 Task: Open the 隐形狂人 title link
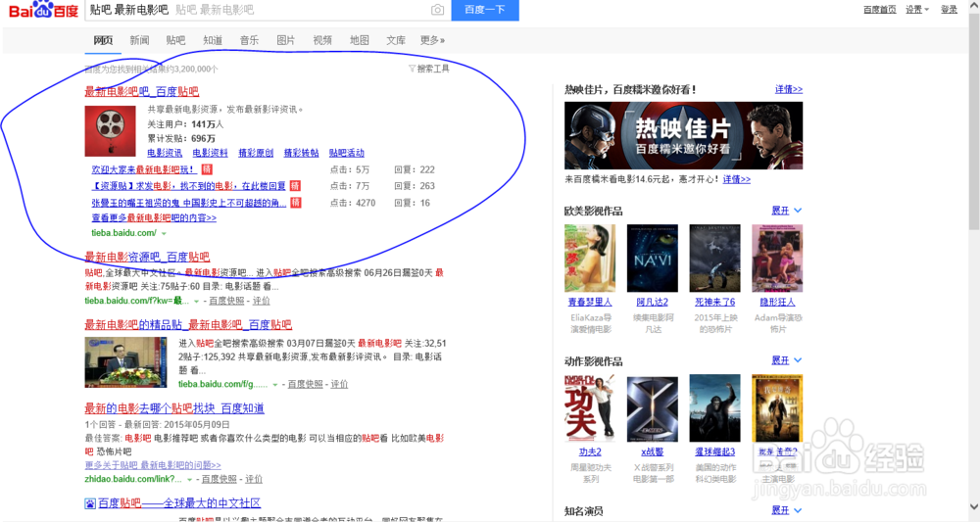click(x=777, y=303)
